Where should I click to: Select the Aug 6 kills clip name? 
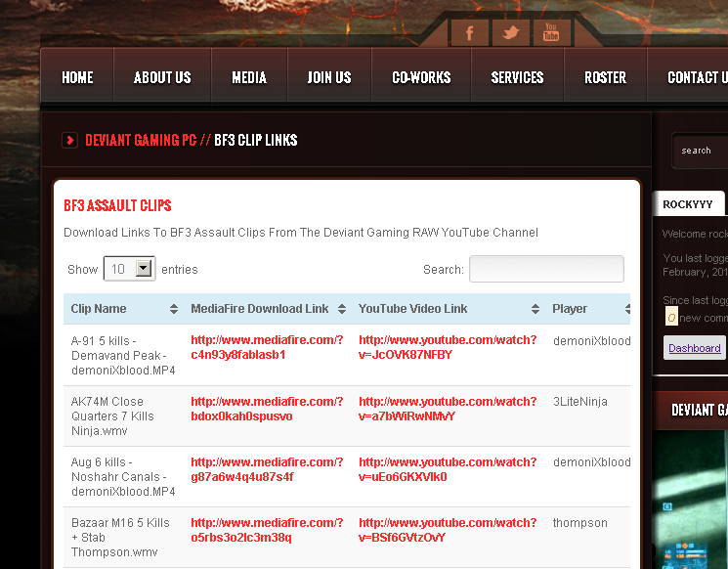pos(123,476)
